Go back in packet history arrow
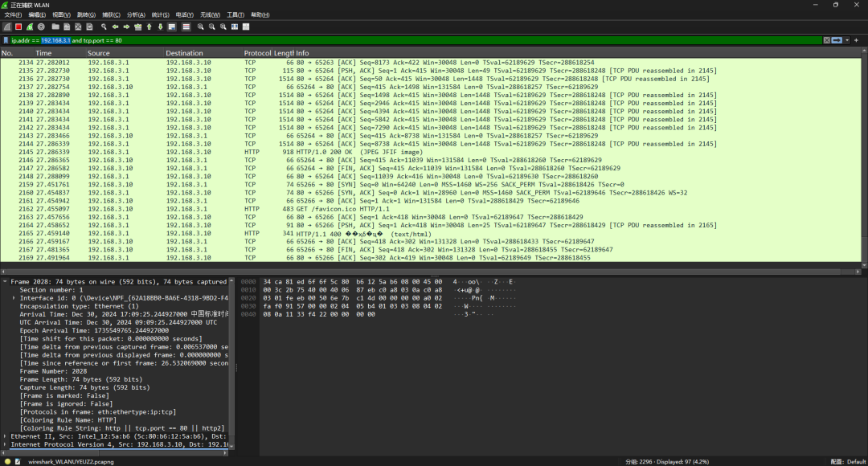 pyautogui.click(x=115, y=27)
